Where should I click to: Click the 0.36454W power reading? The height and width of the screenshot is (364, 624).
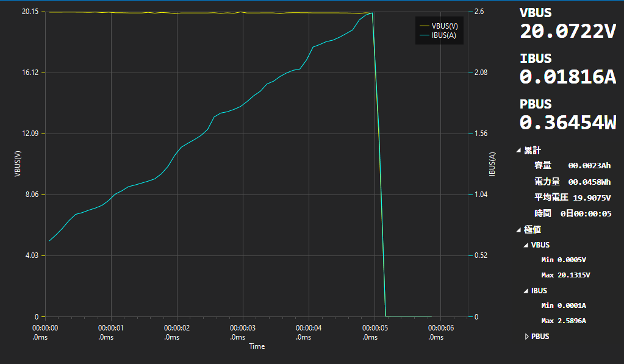click(567, 123)
